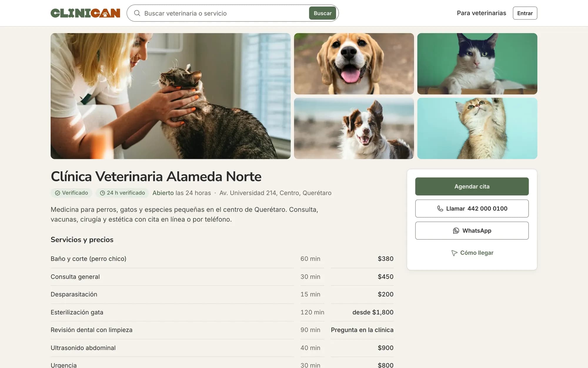The image size is (588, 368).
Task: Open the black and white cat photo
Action: (477, 64)
